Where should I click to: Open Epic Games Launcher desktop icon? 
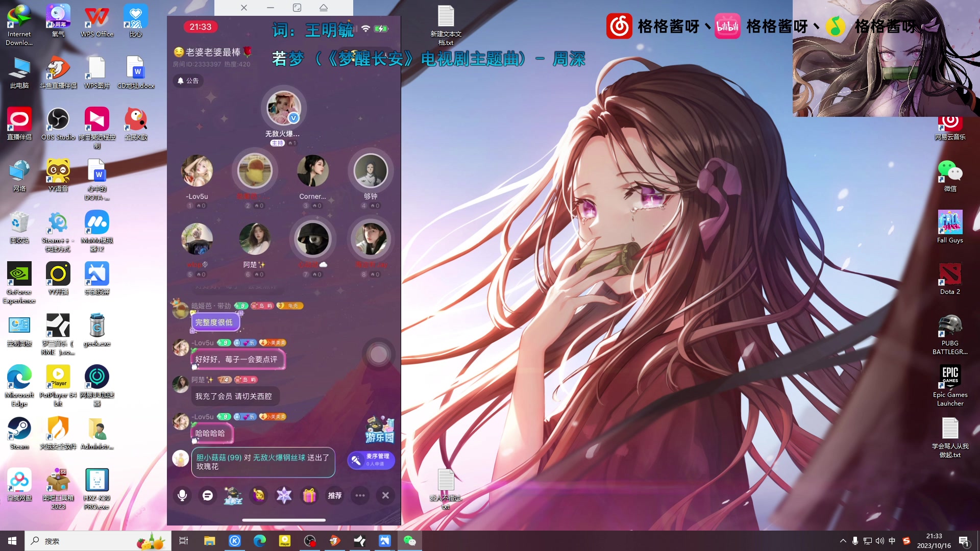click(x=950, y=386)
